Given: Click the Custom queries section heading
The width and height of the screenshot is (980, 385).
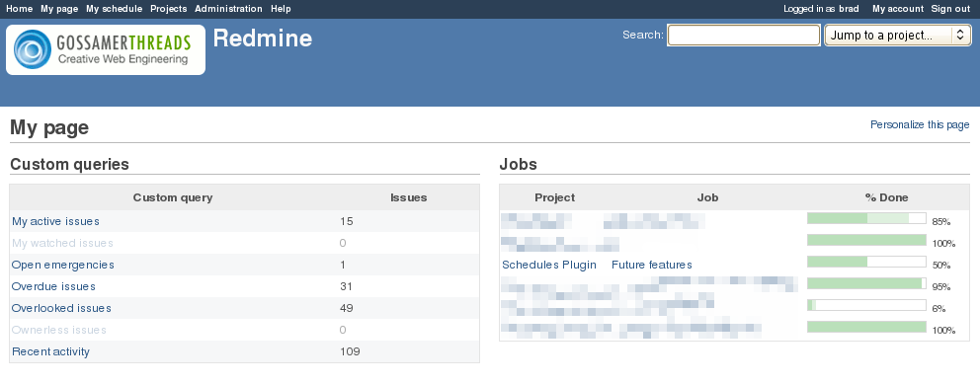Looking at the screenshot, I should (x=69, y=165).
